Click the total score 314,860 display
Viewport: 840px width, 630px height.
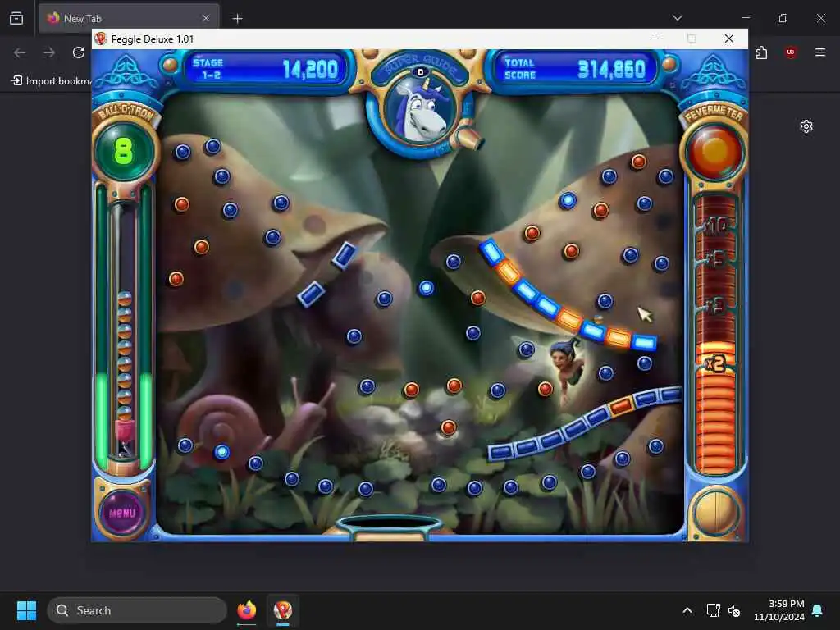pyautogui.click(x=611, y=69)
